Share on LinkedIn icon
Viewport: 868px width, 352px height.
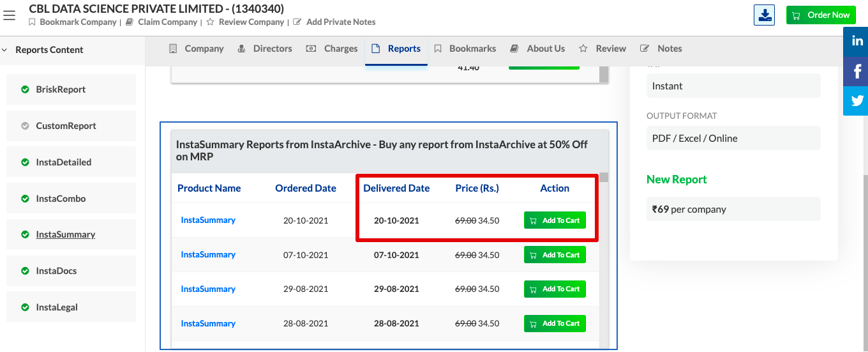tap(857, 42)
